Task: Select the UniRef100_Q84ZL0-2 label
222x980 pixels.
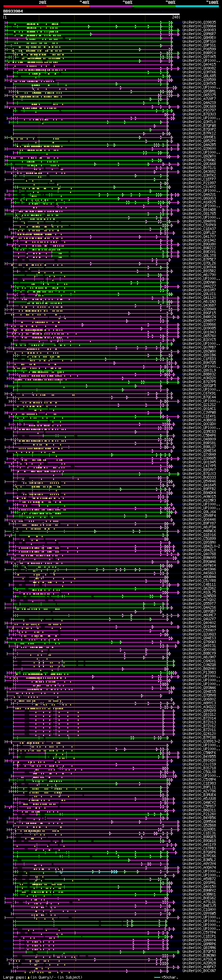Action: 201,546
